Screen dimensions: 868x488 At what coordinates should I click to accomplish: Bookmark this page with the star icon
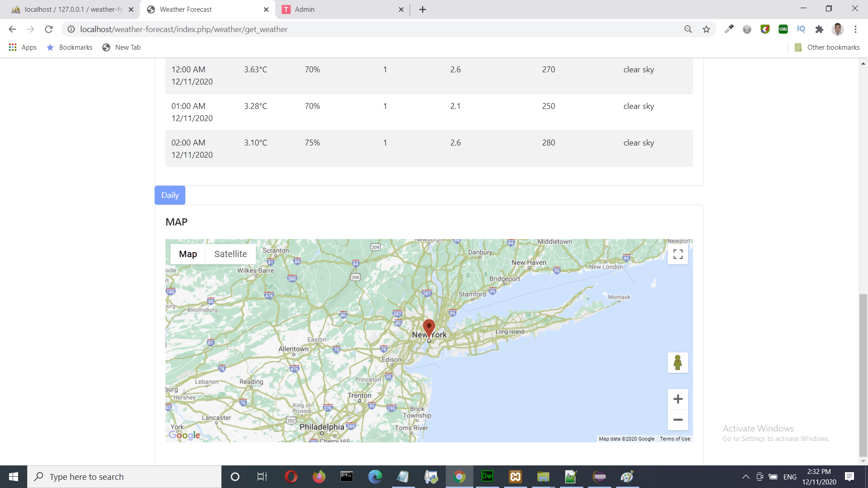tap(706, 29)
